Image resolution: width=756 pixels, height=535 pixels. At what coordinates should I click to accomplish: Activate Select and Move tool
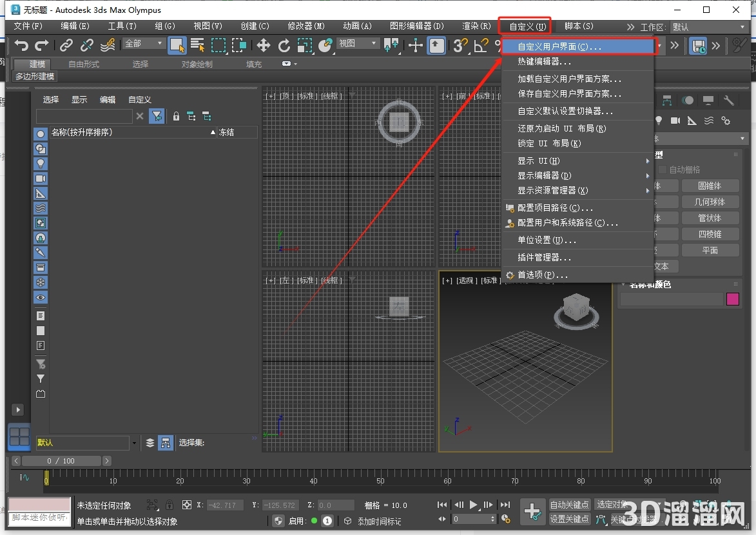coord(263,45)
